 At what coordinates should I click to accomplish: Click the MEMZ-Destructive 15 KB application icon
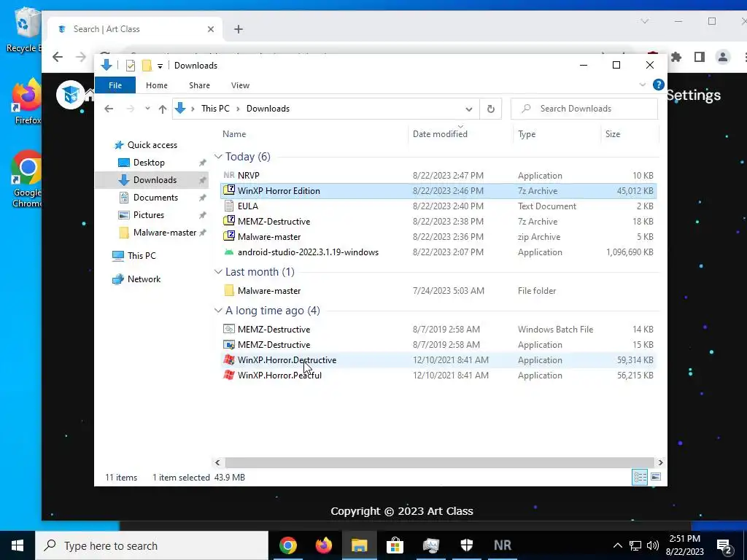tap(229, 344)
